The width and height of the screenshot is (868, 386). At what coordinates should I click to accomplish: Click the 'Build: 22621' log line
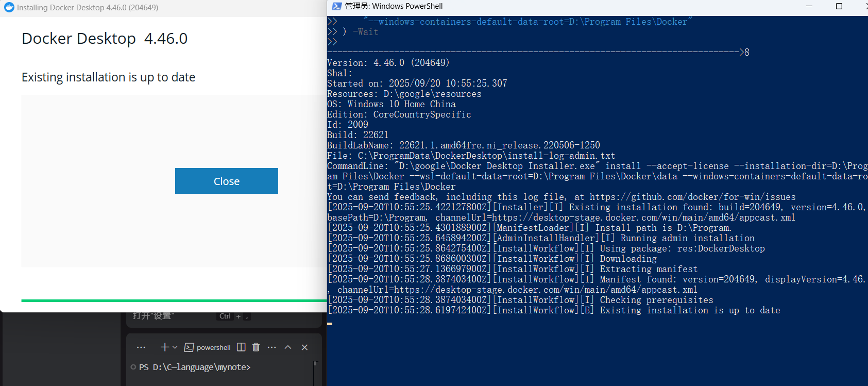point(358,135)
